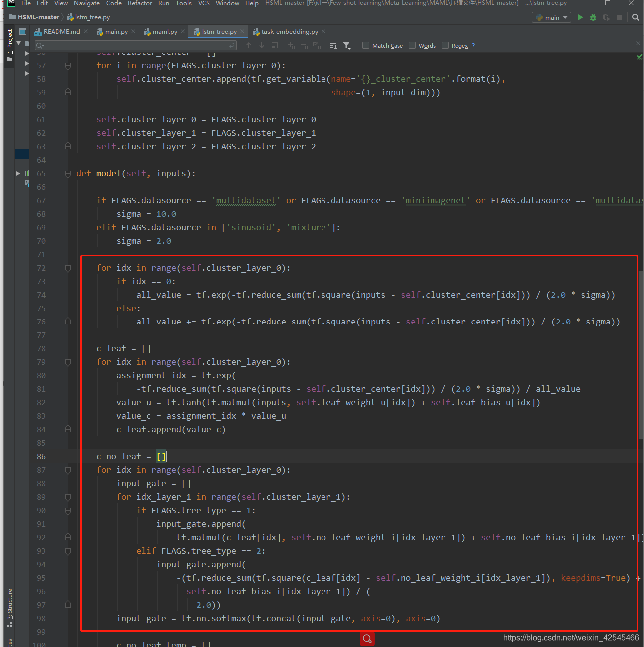644x647 pixels.
Task: Collapse the for block at line 87
Action: 68,470
